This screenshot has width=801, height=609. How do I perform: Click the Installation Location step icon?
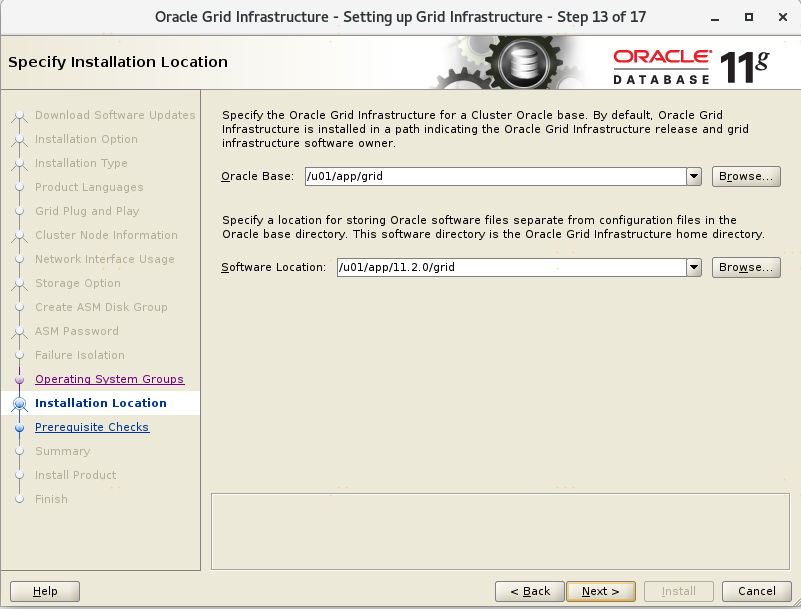point(19,404)
